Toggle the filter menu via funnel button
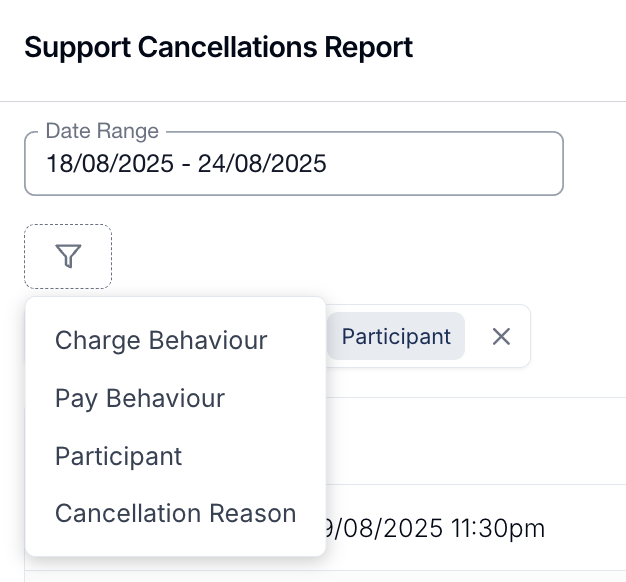 tap(68, 256)
